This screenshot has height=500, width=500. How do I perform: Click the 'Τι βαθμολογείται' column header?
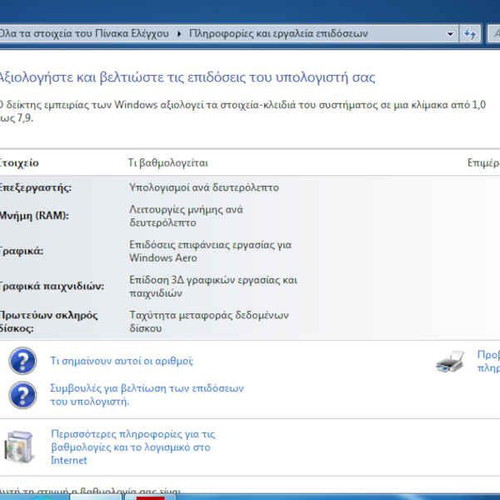click(x=168, y=163)
